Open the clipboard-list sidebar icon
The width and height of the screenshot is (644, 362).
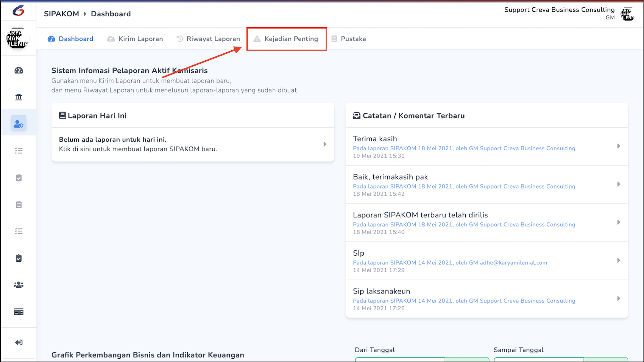(19, 204)
